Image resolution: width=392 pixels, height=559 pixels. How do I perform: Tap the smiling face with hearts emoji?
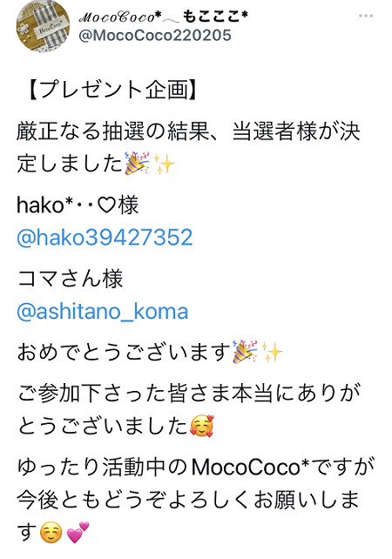201,427
